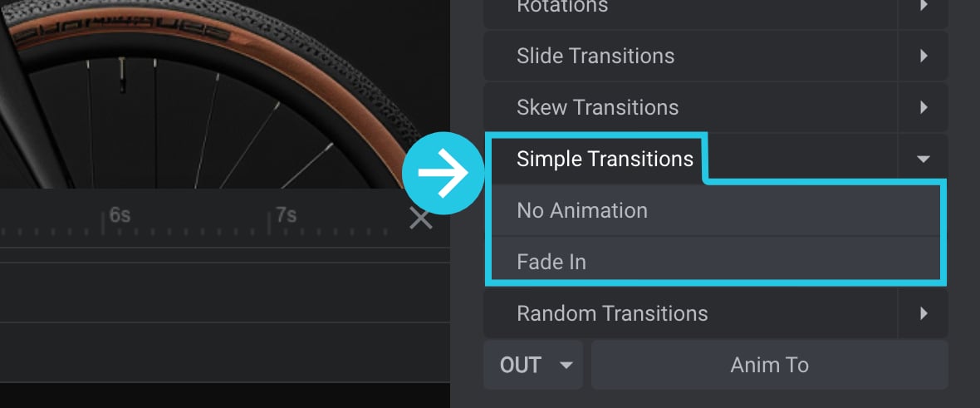This screenshot has height=408, width=980.
Task: Expand Skew Transitions arrow icon
Action: click(924, 108)
